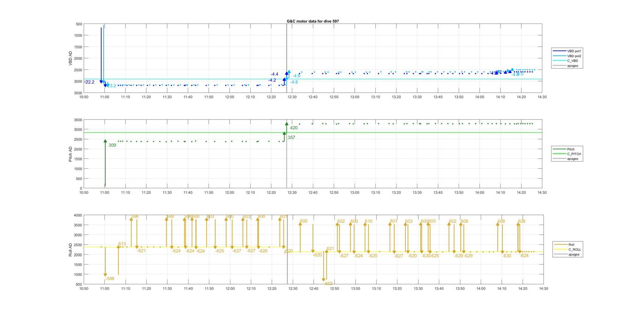644x319 pixels.
Task: Click the '-4.2' annotation in VBD plot
Action: [272, 80]
